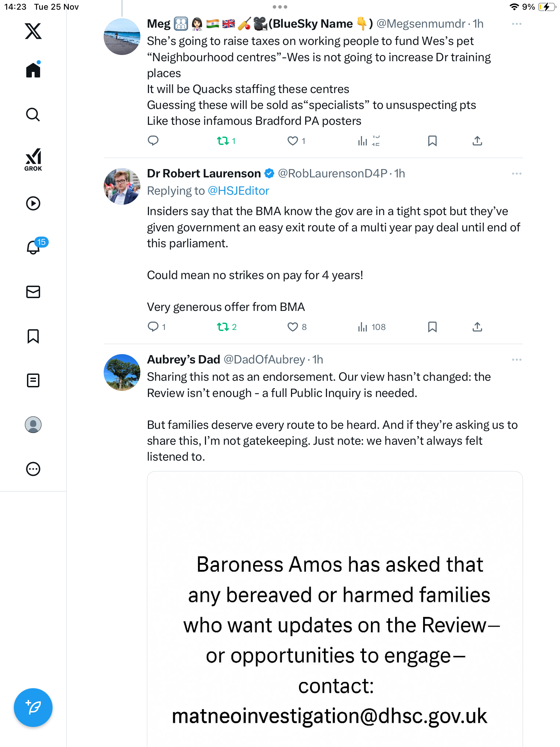Compose a new post
560x747 pixels.
tap(33, 708)
